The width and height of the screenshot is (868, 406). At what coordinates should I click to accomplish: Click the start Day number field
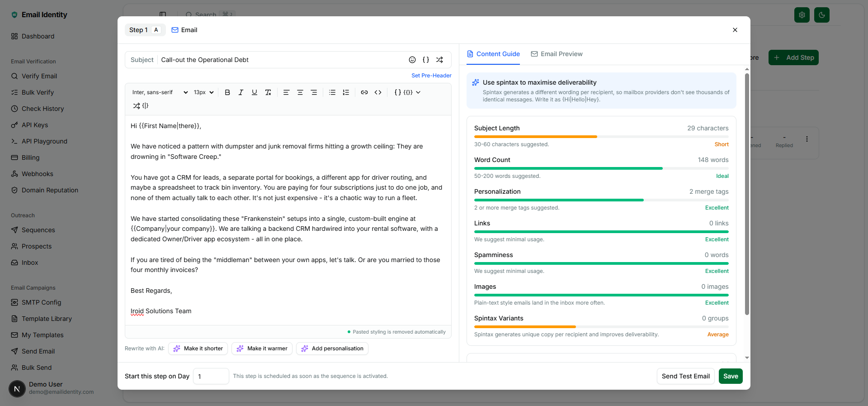point(211,376)
